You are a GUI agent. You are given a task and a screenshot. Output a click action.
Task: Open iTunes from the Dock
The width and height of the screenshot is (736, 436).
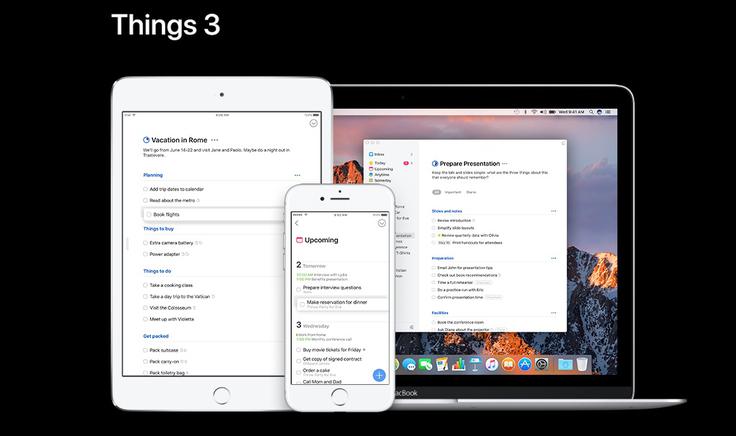pos(491,365)
